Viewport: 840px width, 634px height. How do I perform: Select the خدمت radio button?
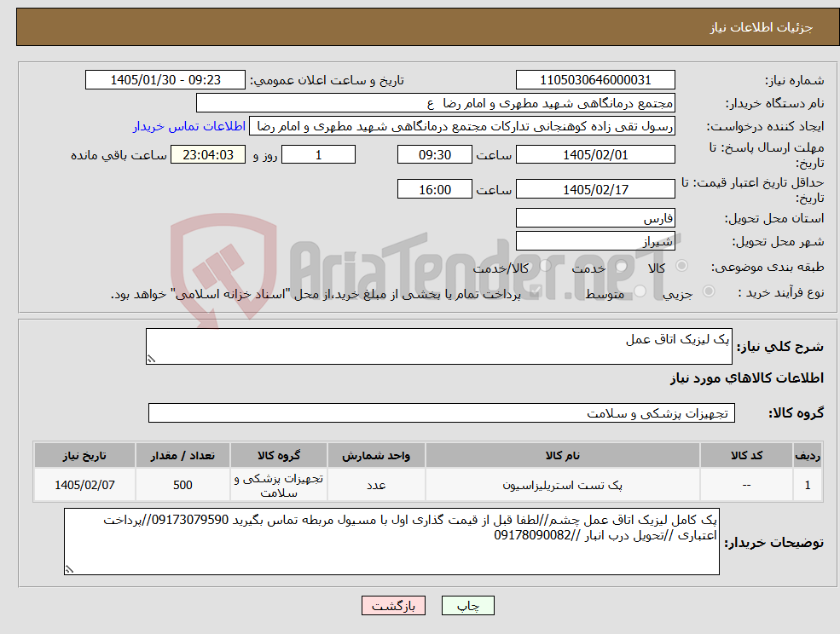(x=622, y=266)
